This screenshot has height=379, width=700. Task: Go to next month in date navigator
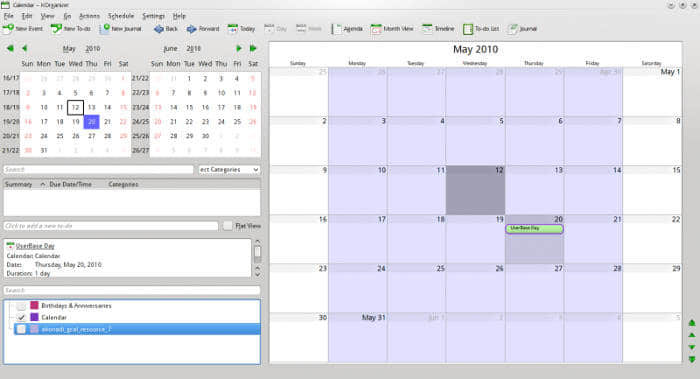click(239, 48)
